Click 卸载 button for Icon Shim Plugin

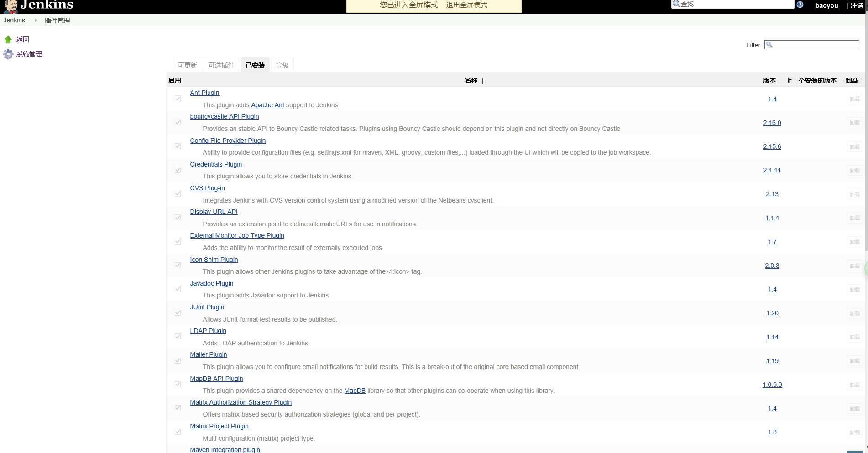point(854,266)
